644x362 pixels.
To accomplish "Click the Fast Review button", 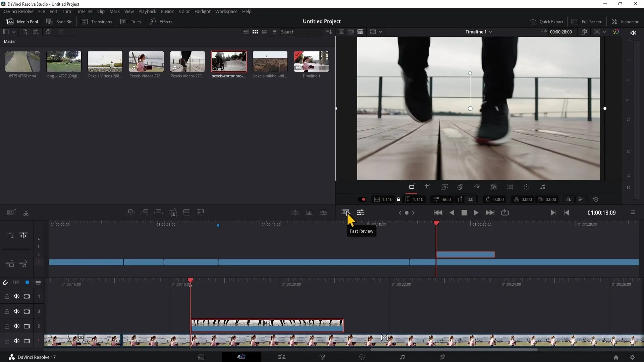I will [345, 213].
